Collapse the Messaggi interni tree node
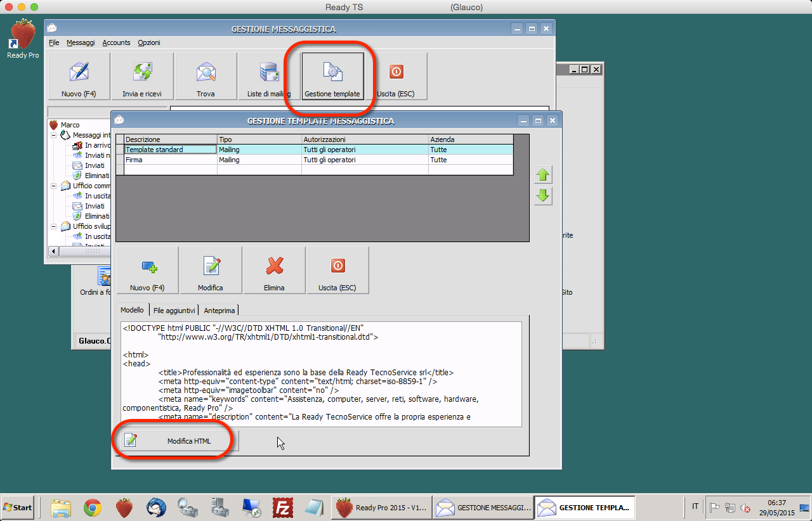Screen dimensions: 812x521 pyautogui.click(x=55, y=135)
